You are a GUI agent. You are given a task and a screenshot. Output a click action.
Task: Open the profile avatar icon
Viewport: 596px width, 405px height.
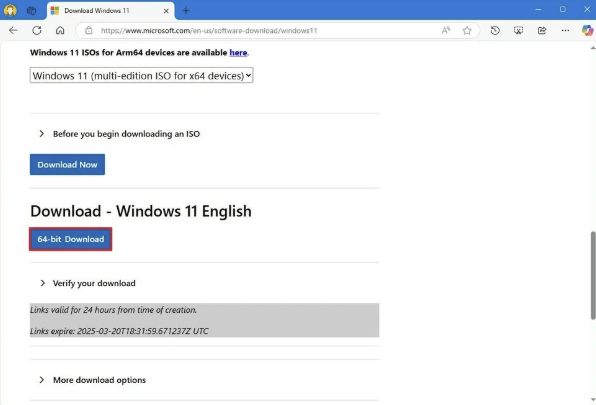coord(10,10)
